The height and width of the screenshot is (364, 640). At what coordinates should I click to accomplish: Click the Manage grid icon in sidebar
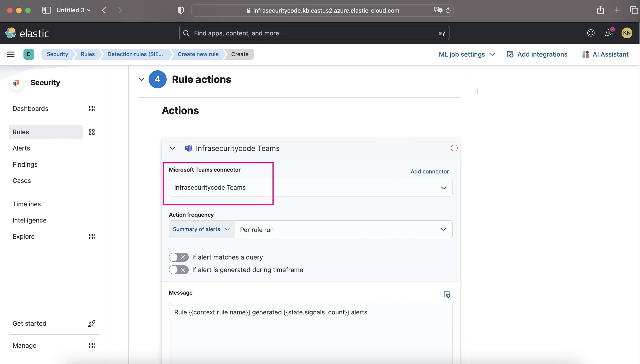pos(92,345)
